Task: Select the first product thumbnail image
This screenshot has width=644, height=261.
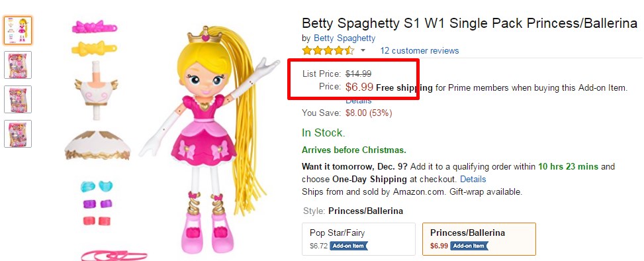Action: point(18,30)
